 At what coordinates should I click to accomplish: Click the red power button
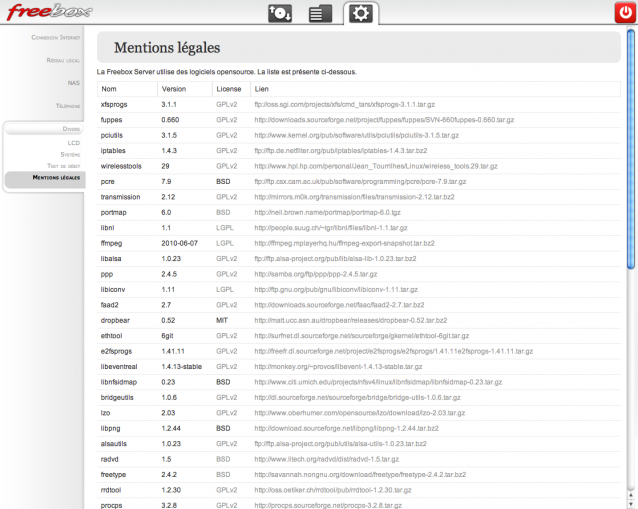coord(625,13)
